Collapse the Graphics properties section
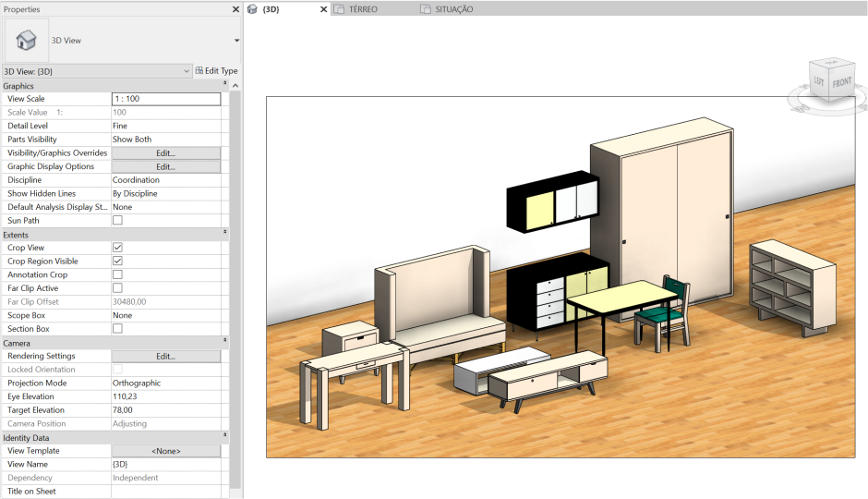This screenshot has width=868, height=499. [225, 86]
